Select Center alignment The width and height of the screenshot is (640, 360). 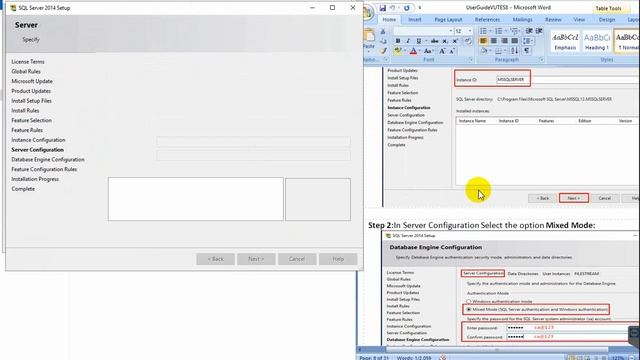[494, 41]
